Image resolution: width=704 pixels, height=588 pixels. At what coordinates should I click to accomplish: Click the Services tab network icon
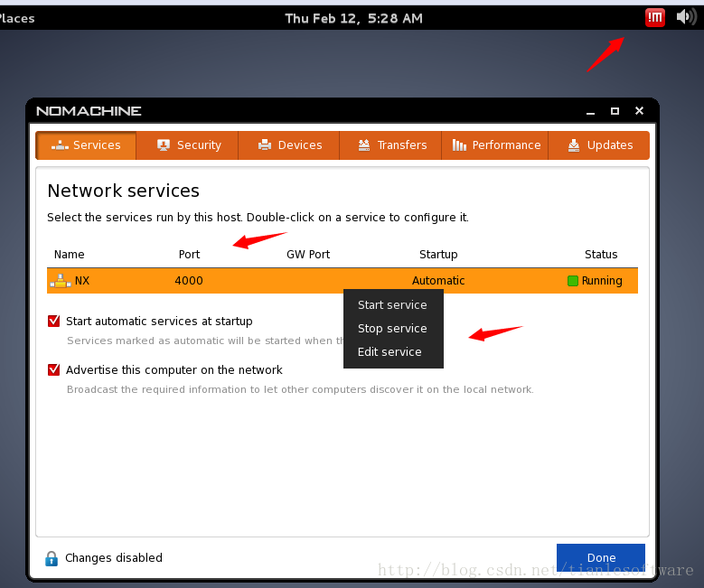pyautogui.click(x=60, y=145)
